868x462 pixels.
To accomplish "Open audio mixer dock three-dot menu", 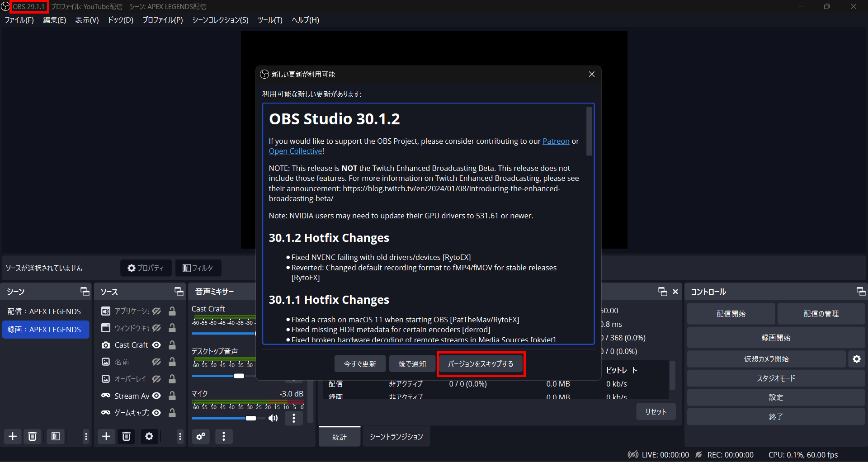I will pyautogui.click(x=224, y=436).
